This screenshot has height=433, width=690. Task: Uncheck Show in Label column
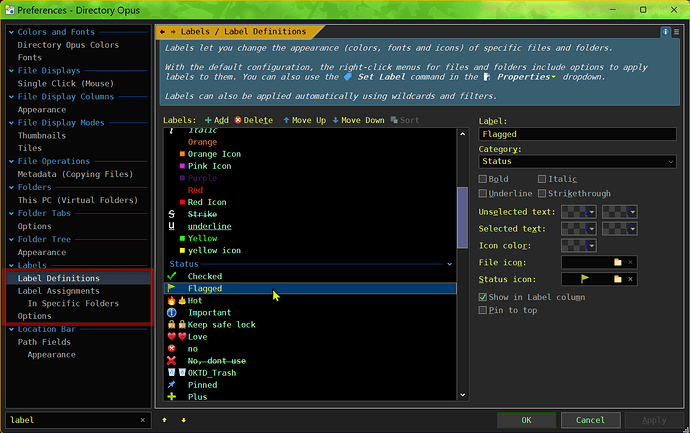[485, 297]
